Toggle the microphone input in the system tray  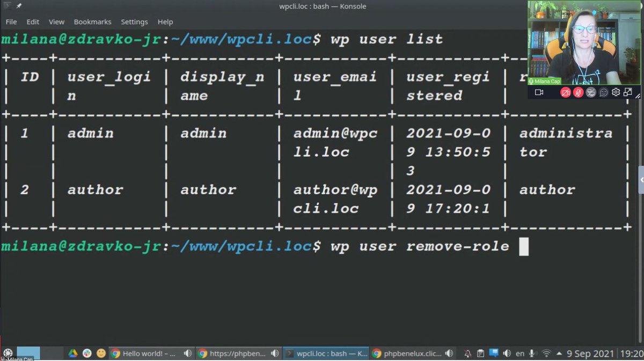[x=532, y=353]
